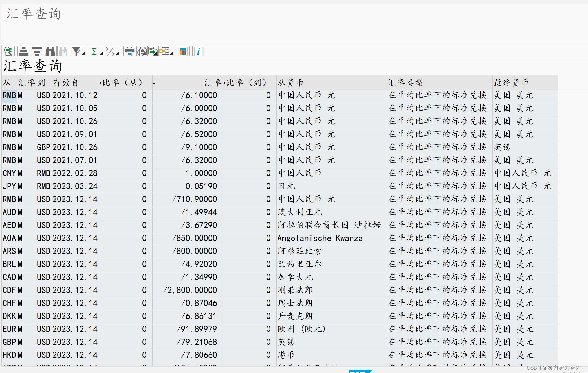Image resolution: width=588 pixels, height=373 pixels.
Task: Open Print Preview view
Action: pos(142,52)
